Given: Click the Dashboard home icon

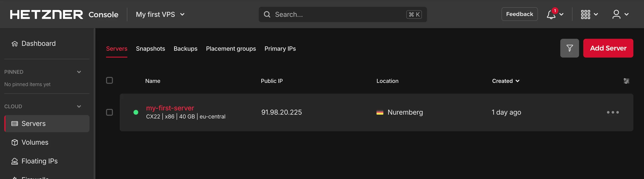Looking at the screenshot, I should tap(14, 43).
